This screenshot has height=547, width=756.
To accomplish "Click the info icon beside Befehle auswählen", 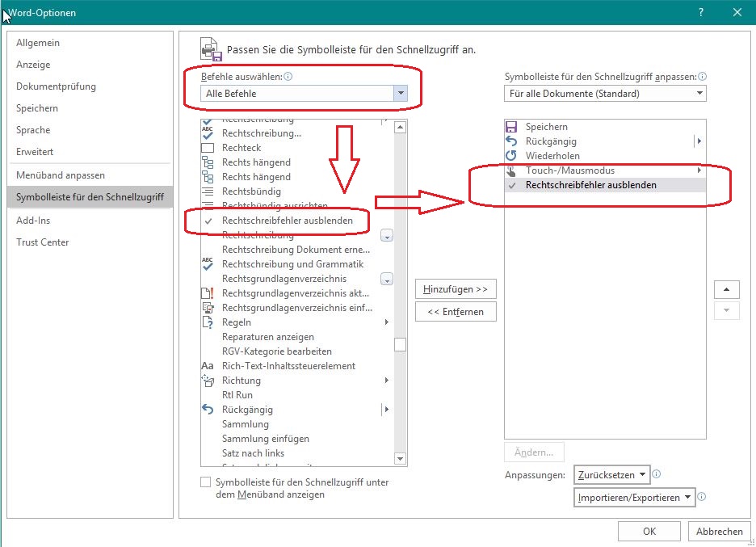I will [x=288, y=76].
